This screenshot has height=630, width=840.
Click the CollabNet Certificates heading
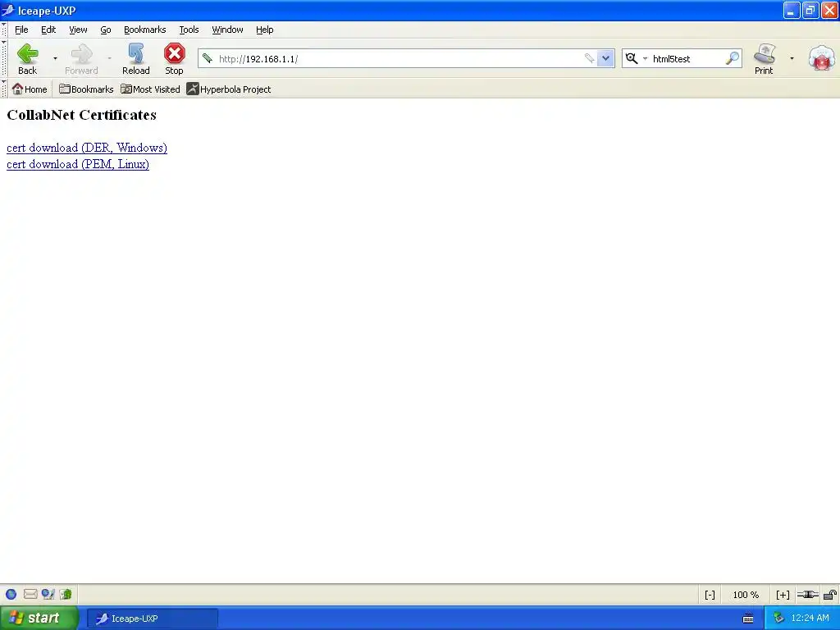[x=81, y=115]
